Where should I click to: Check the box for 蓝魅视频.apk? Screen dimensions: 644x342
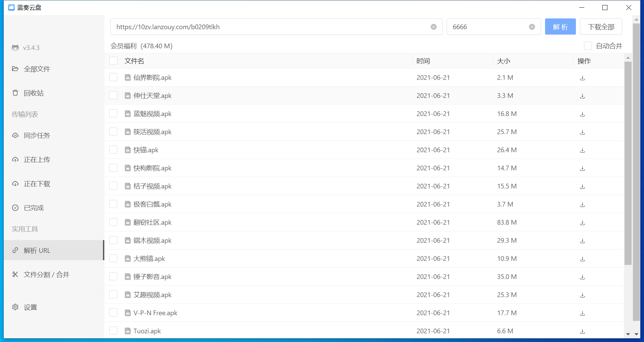point(113,113)
